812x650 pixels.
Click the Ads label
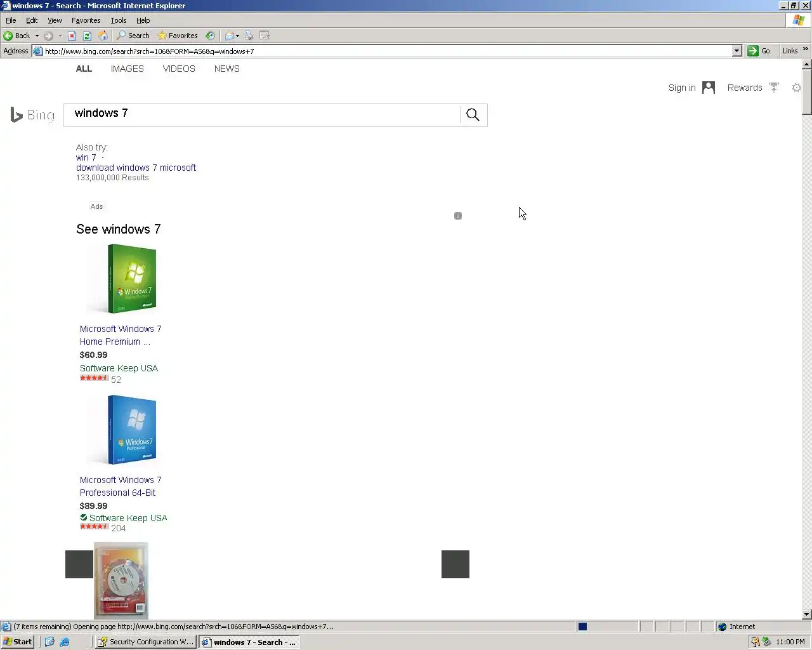[96, 206]
